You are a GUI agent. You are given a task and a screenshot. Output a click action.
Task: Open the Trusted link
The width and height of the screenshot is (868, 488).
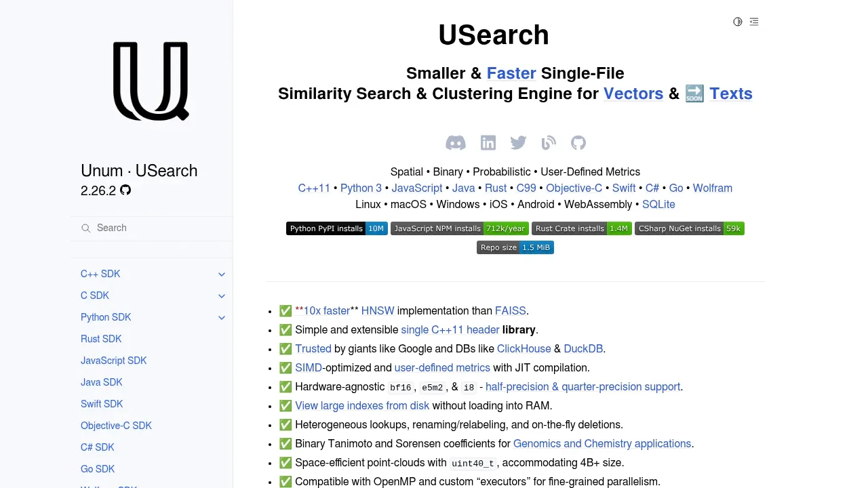(x=313, y=349)
